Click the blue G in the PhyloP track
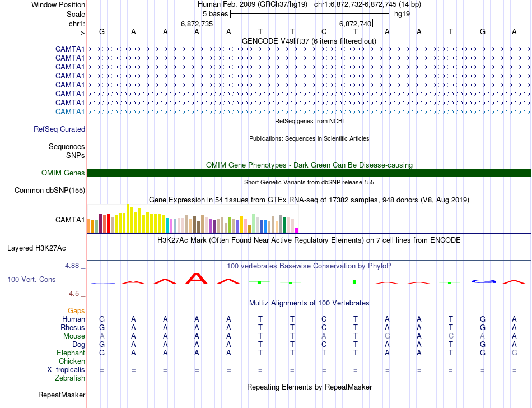Image resolution: width=532 pixels, height=408 pixels. 483,281
